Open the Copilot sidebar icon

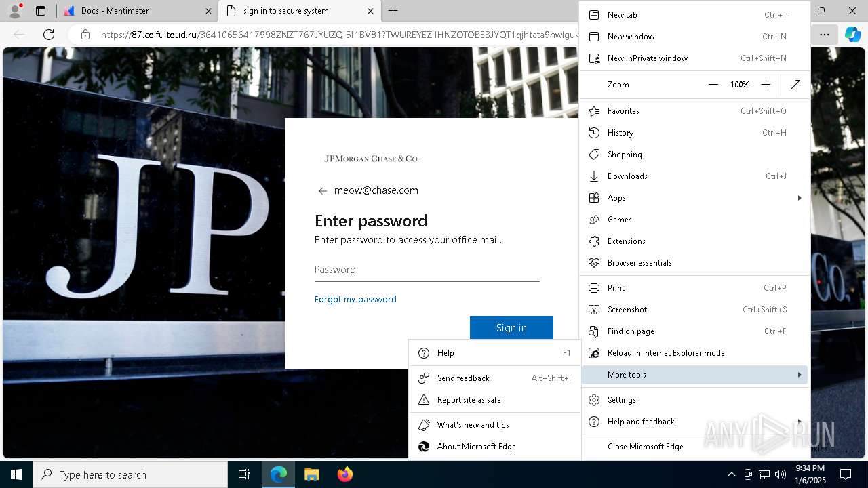(x=853, y=35)
